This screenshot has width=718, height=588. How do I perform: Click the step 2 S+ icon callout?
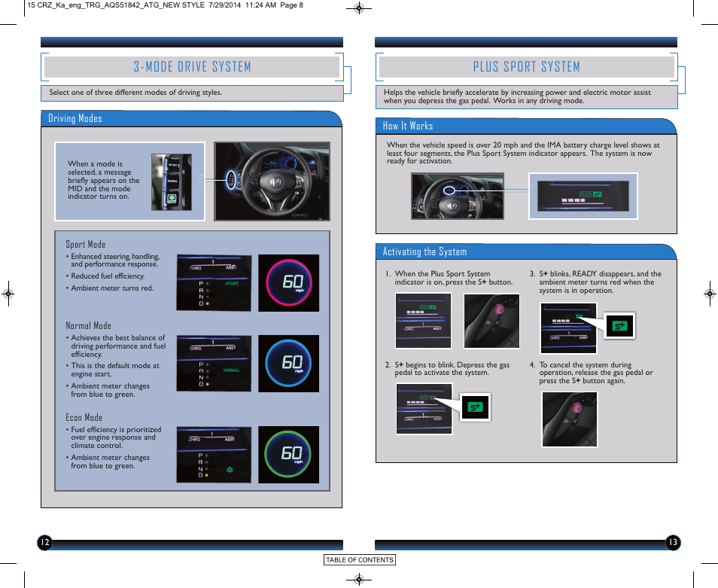(475, 407)
